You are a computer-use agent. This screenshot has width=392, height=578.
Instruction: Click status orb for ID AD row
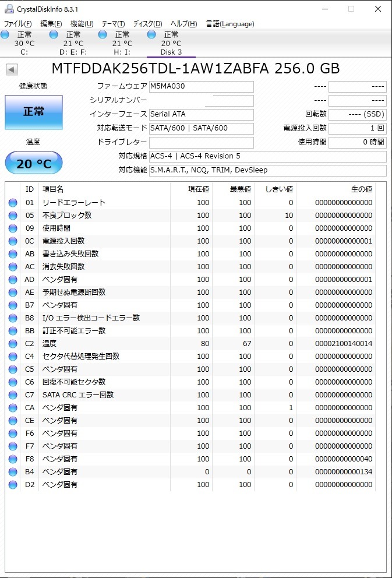coord(13,280)
